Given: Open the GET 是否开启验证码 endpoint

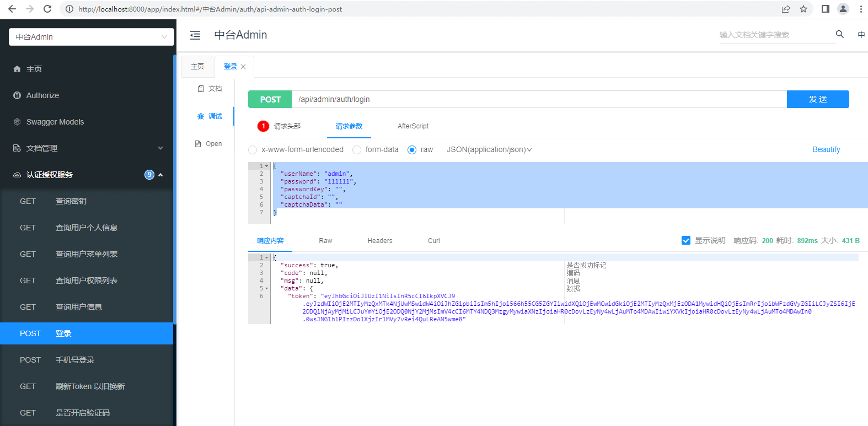Looking at the screenshot, I should tap(87, 413).
